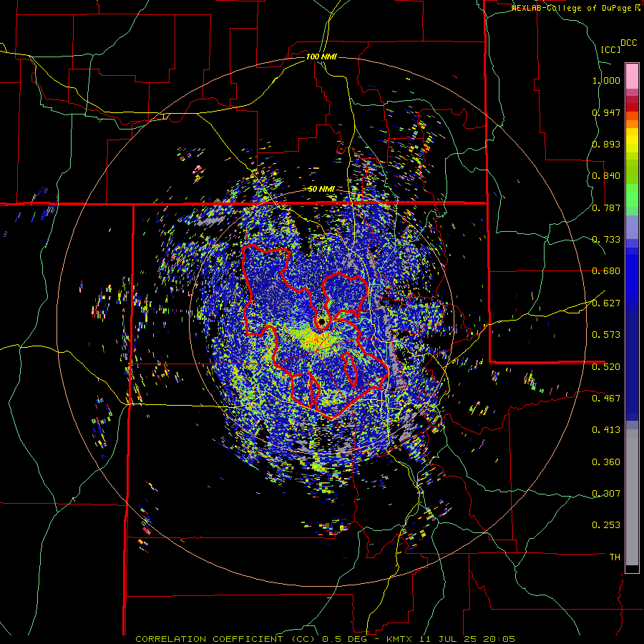Pick the pink top segment of color bar

click(x=632, y=76)
